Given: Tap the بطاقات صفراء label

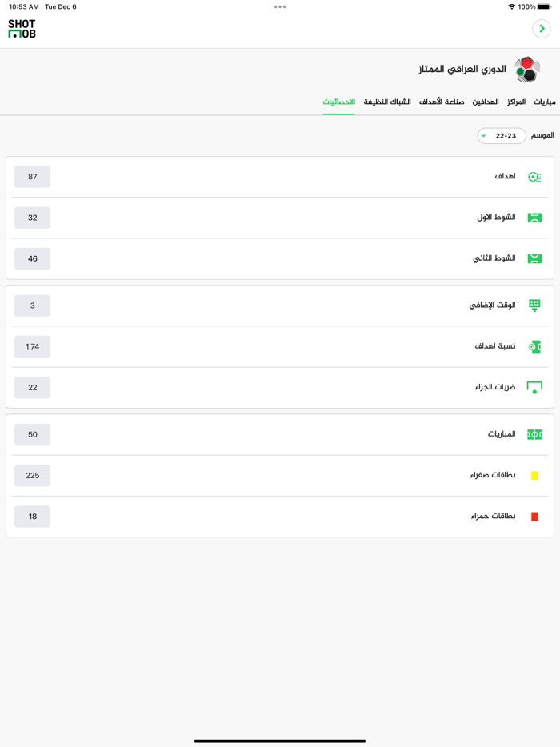Looking at the screenshot, I should [x=493, y=475].
